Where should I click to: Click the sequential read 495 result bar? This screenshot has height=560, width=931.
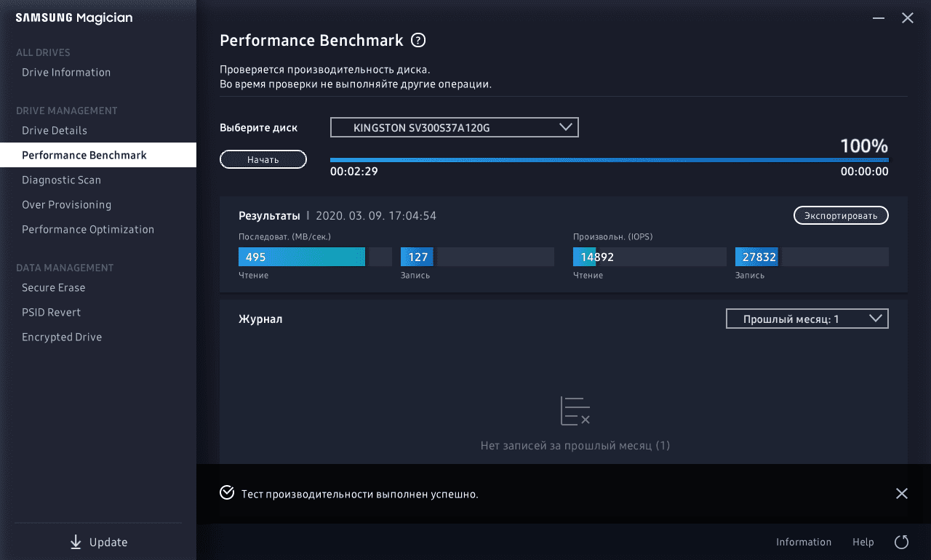[x=302, y=257]
